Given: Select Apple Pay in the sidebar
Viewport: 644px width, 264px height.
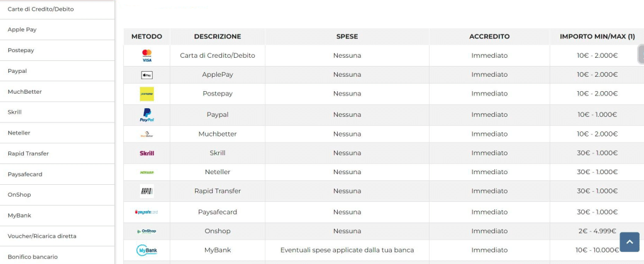Looking at the screenshot, I should (x=22, y=30).
